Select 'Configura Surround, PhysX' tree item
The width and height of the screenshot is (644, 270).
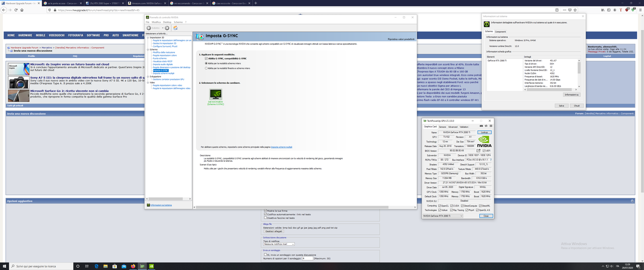click(166, 46)
